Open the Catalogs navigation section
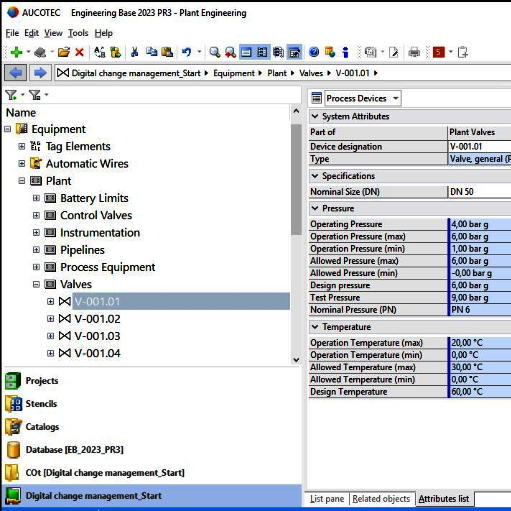The image size is (511, 511). tap(42, 427)
